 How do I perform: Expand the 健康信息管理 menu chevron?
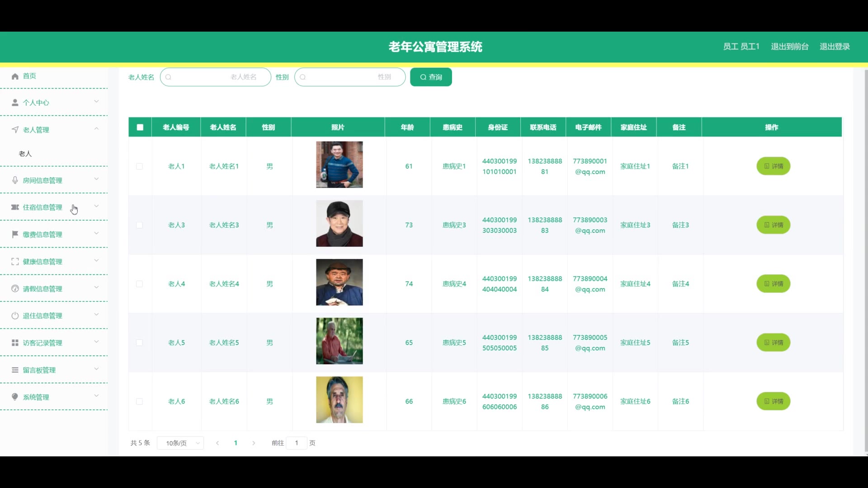click(96, 261)
